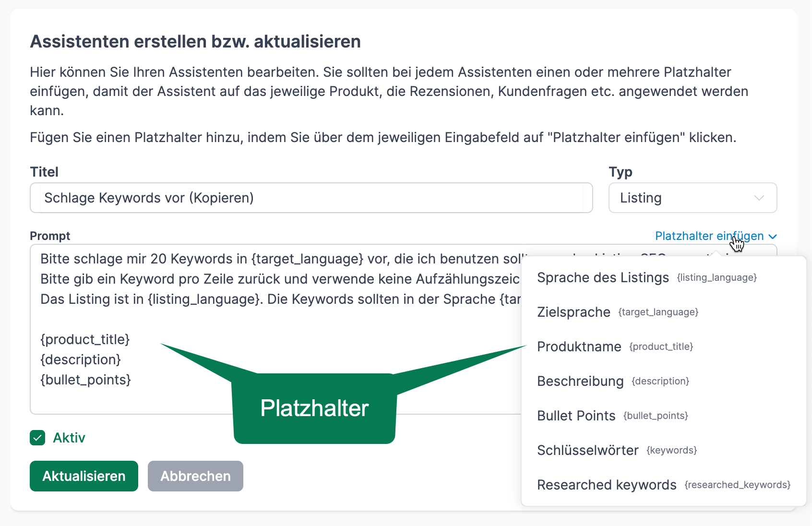Insert the Researched keywords placeholder
Image resolution: width=812 pixels, height=526 pixels.
664,485
